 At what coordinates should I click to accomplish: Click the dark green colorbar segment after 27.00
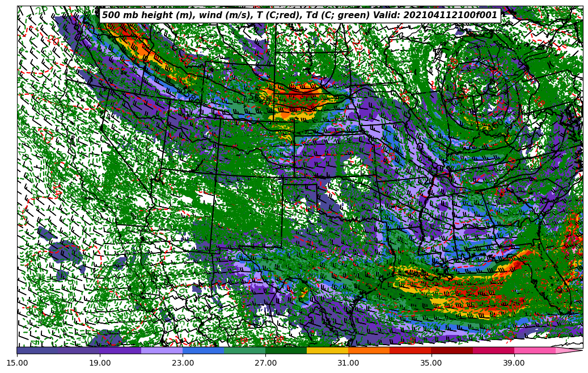tap(286, 350)
